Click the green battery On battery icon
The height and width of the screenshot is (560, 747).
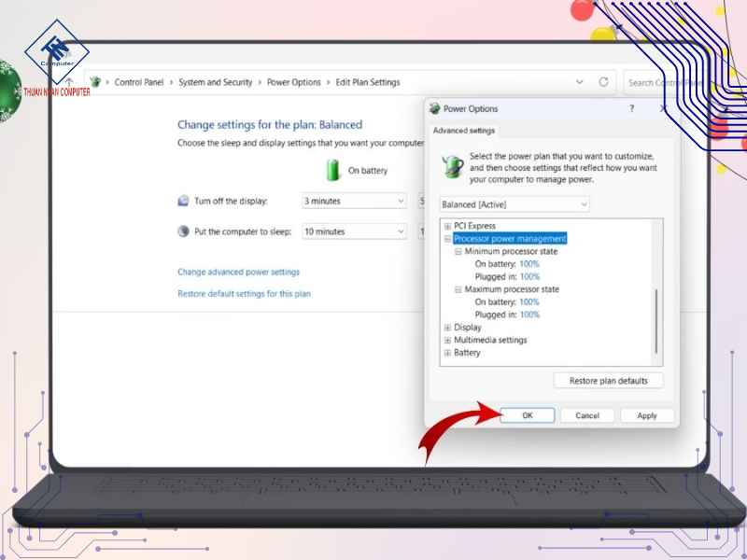333,170
